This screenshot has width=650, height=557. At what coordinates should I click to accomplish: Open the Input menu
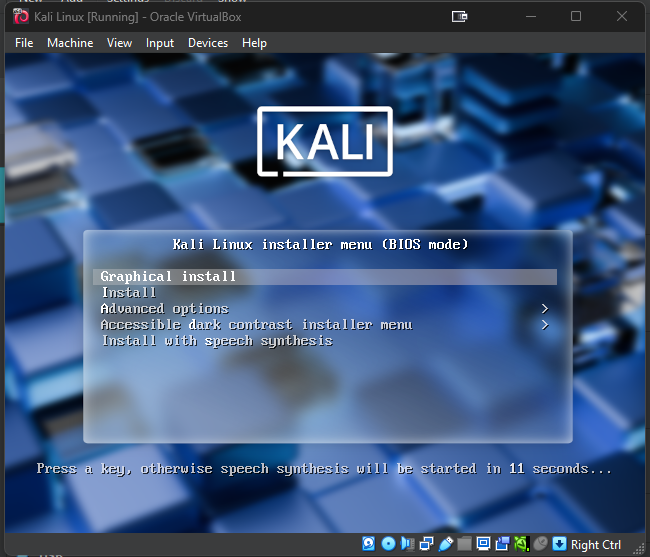click(160, 43)
